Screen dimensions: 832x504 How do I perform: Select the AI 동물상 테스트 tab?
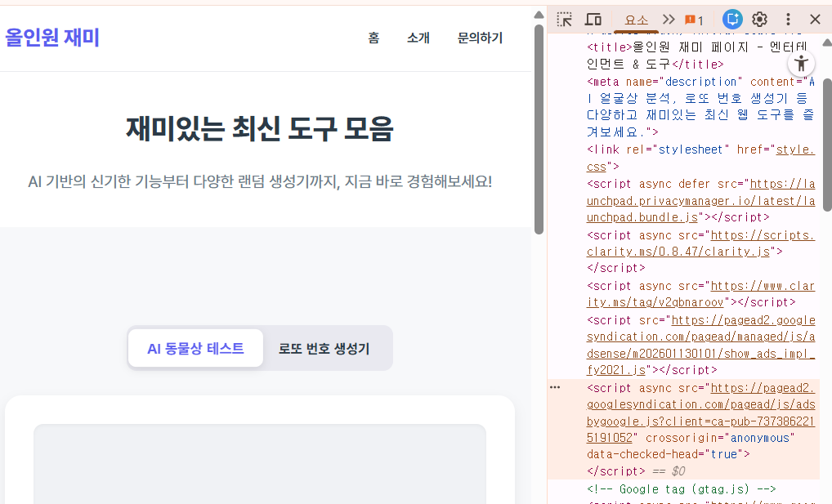pos(196,348)
